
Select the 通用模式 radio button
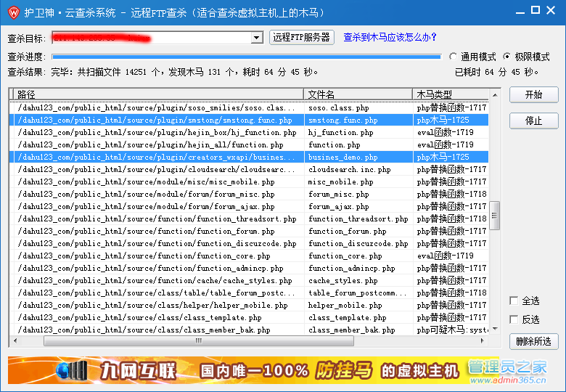453,57
